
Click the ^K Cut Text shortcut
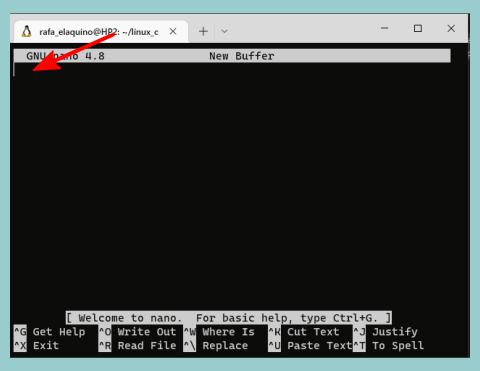coord(304,332)
